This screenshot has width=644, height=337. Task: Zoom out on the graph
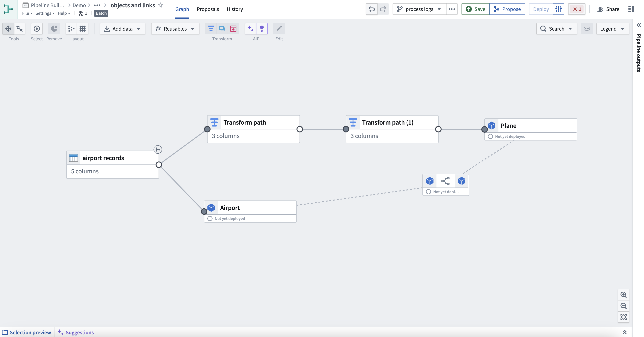click(x=624, y=306)
